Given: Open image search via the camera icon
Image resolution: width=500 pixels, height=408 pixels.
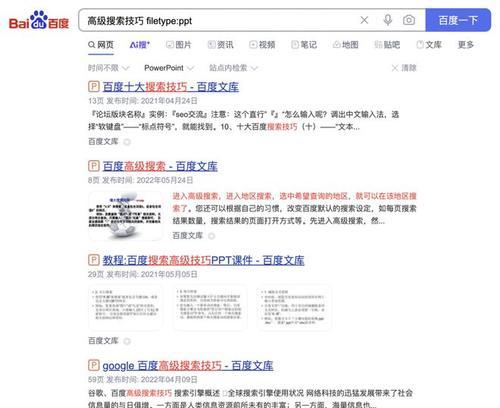Looking at the screenshot, I should 409,20.
